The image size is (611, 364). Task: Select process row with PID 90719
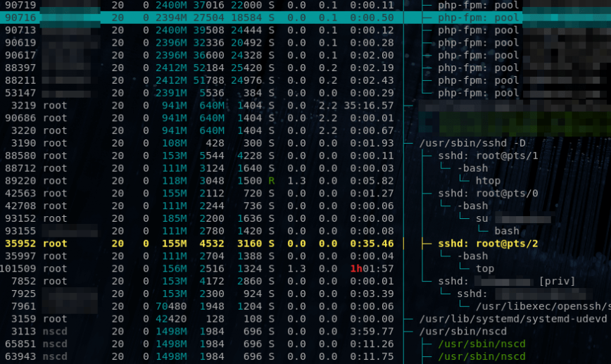305,5
